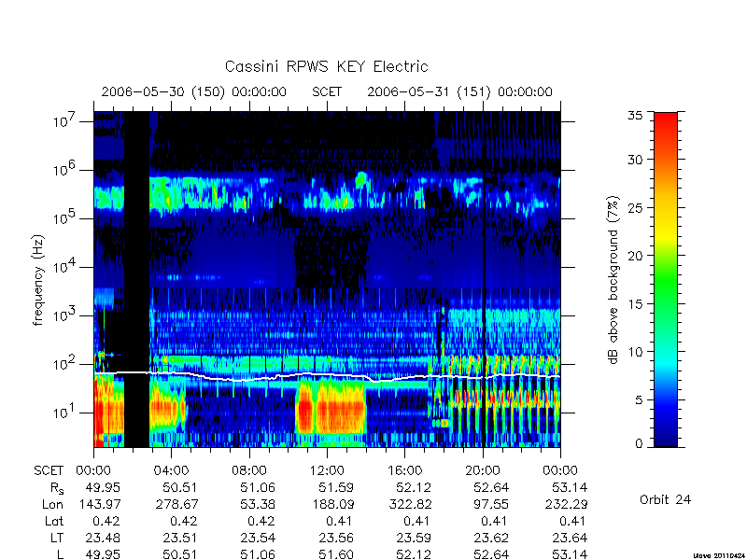This screenshot has height=560, width=747.
Task: Click the LT value '23.56'
Action: [336, 538]
